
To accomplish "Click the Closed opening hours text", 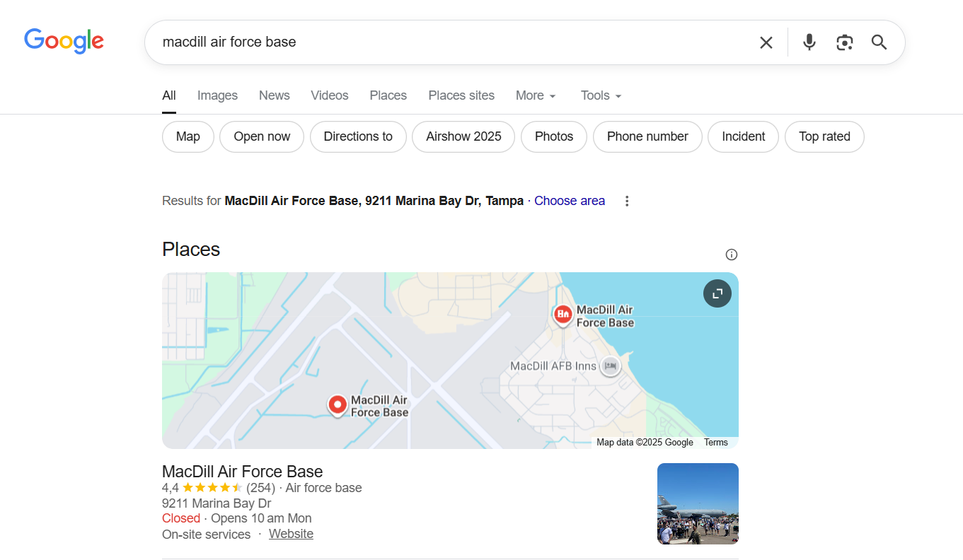I will pyautogui.click(x=181, y=518).
